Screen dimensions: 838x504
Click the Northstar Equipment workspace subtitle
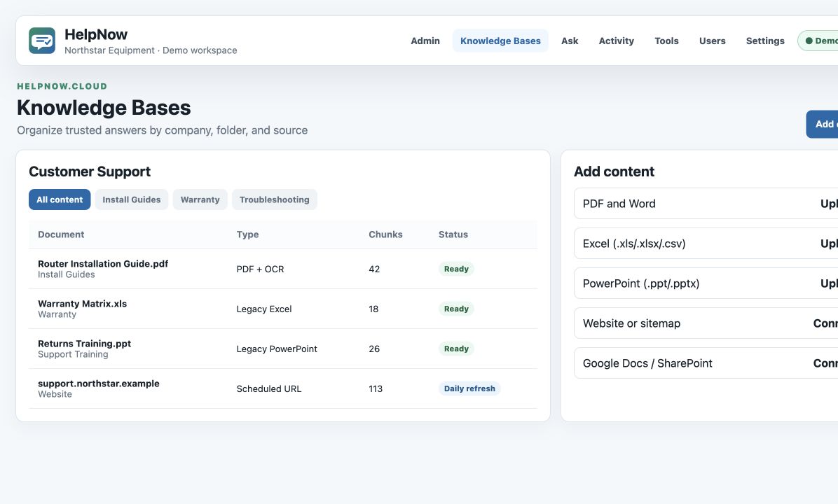click(151, 50)
